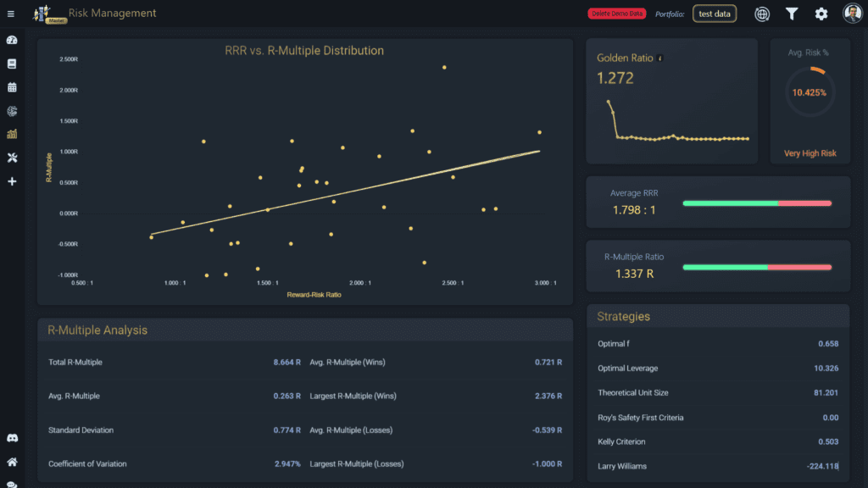Open the filter funnel options
The width and height of the screenshot is (868, 488).
point(792,14)
